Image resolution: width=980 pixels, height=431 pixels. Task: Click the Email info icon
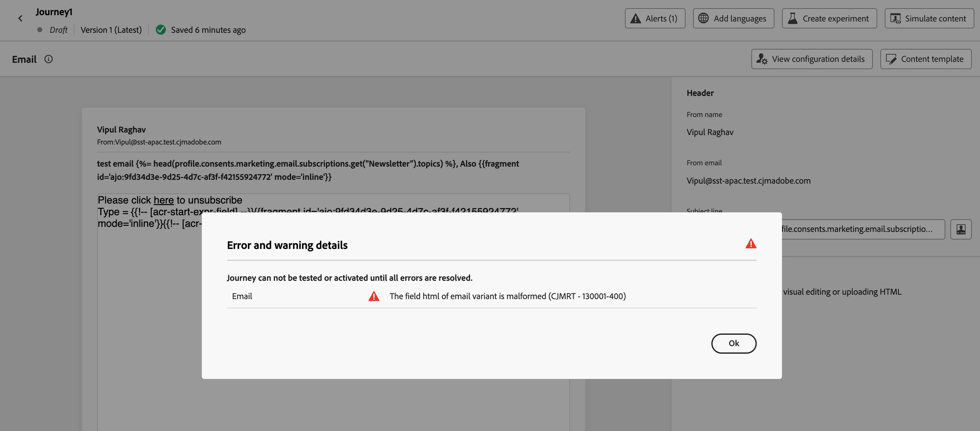pyautogui.click(x=48, y=59)
